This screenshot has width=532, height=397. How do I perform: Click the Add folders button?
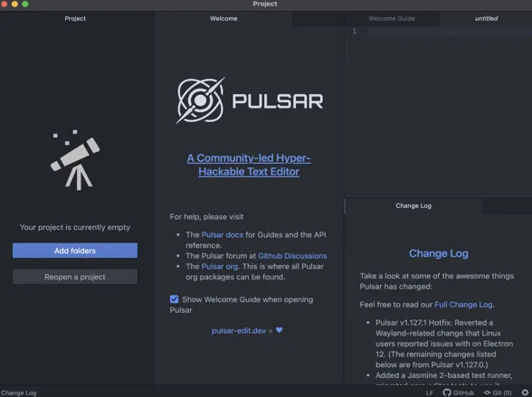pos(75,250)
